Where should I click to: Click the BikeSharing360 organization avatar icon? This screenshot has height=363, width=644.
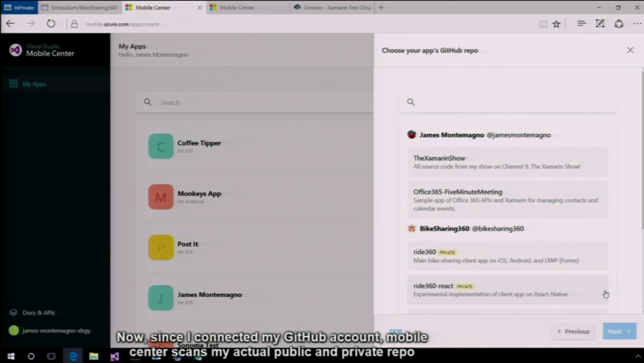coord(411,228)
